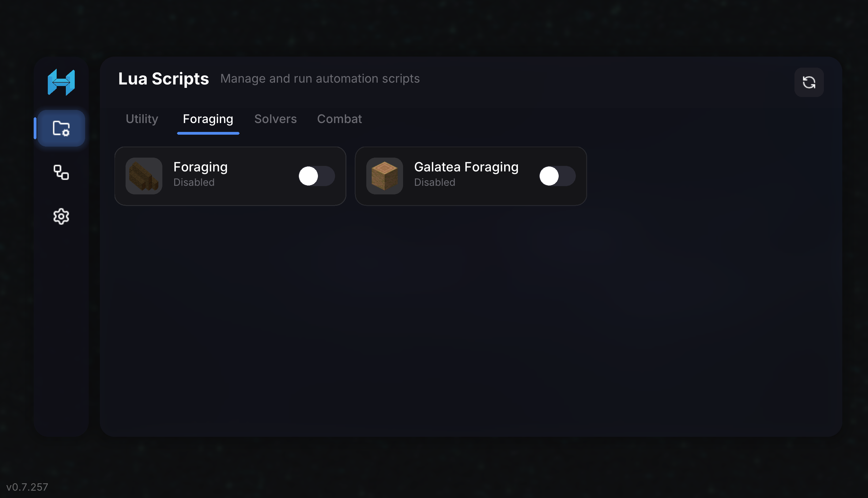Open the Combat tab

pyautogui.click(x=339, y=119)
